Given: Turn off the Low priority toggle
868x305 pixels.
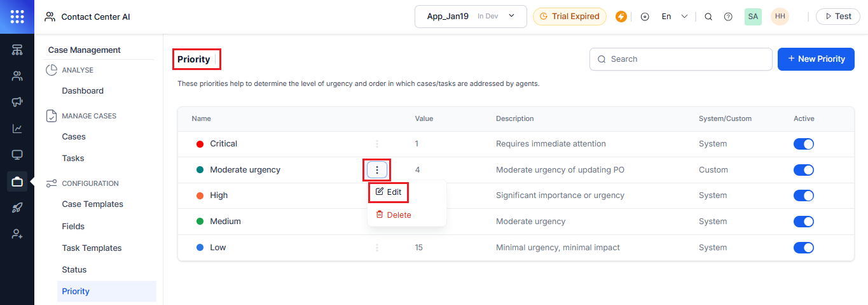Looking at the screenshot, I should pos(803,248).
